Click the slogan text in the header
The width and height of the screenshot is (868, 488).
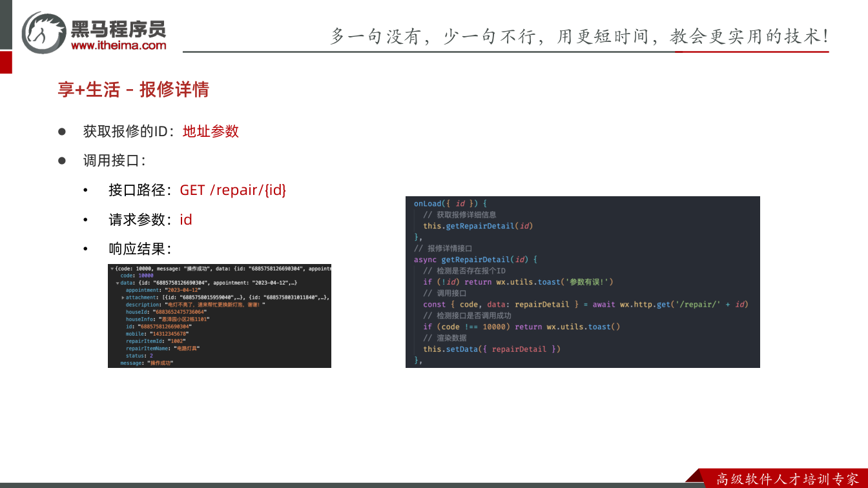(x=579, y=36)
